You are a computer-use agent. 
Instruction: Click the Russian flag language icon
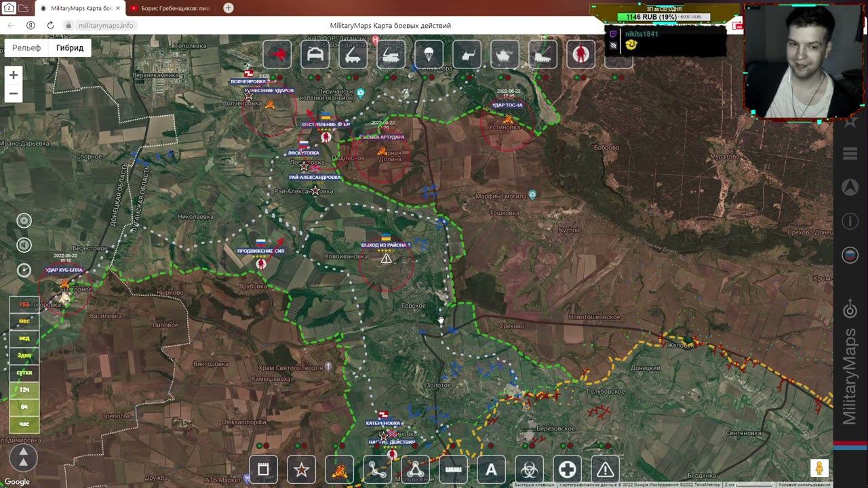(850, 256)
